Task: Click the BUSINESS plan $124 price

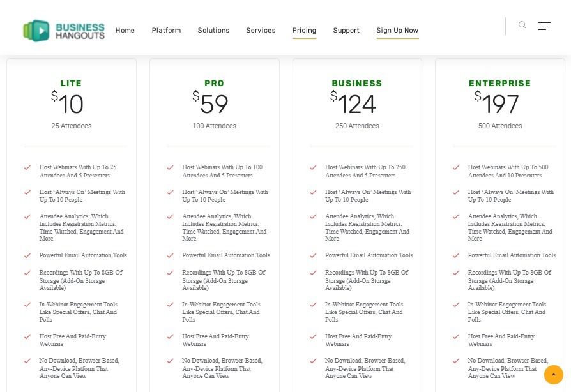Action: point(353,102)
